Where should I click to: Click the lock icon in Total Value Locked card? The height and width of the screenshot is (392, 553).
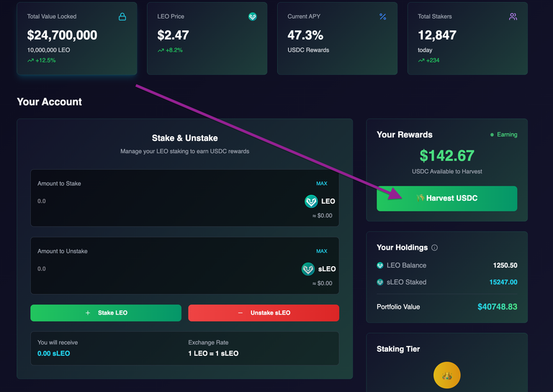point(122,17)
